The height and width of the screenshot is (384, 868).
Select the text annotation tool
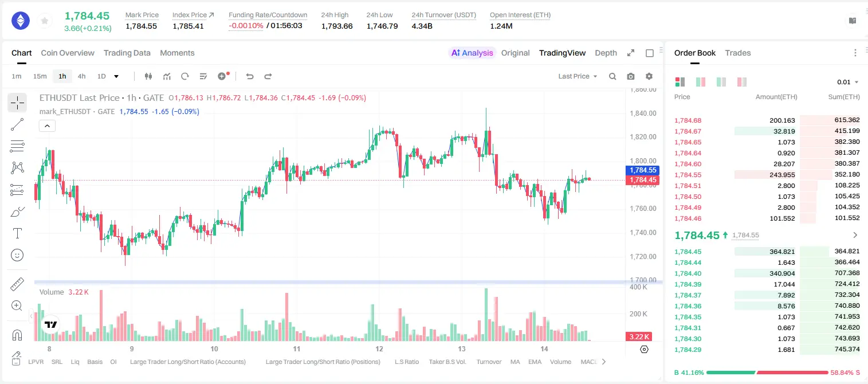click(17, 233)
